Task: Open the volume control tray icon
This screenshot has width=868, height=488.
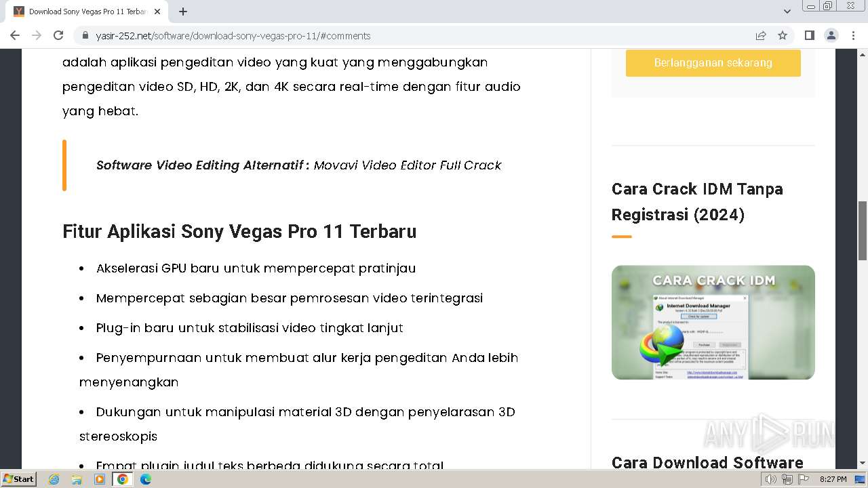Action: point(771,479)
